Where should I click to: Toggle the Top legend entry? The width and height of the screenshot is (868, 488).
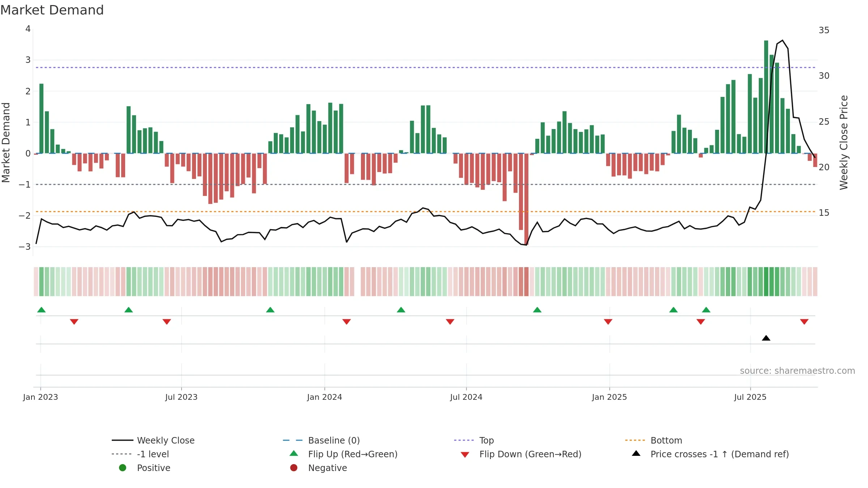(474, 440)
